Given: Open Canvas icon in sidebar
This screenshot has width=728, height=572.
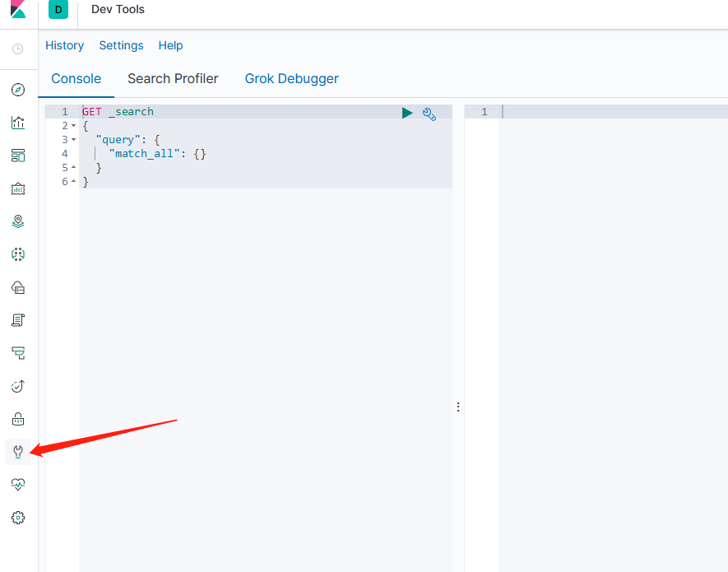Looking at the screenshot, I should 17,188.
